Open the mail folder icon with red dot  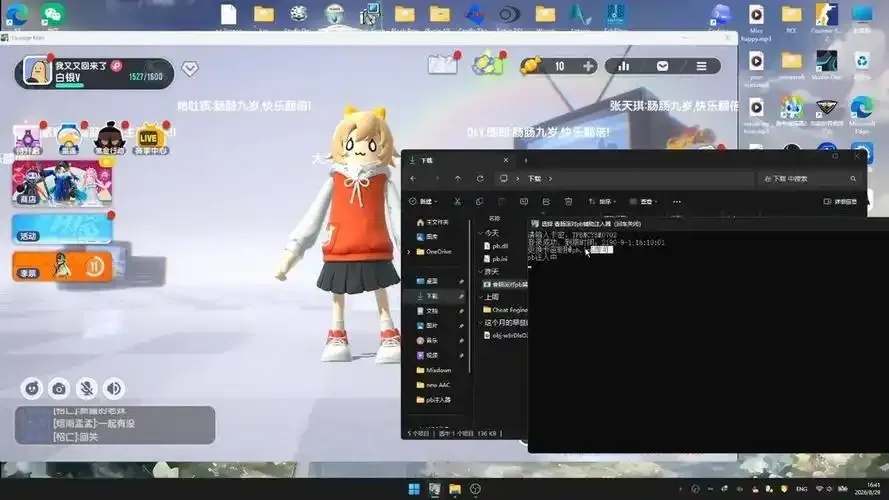click(x=443, y=65)
